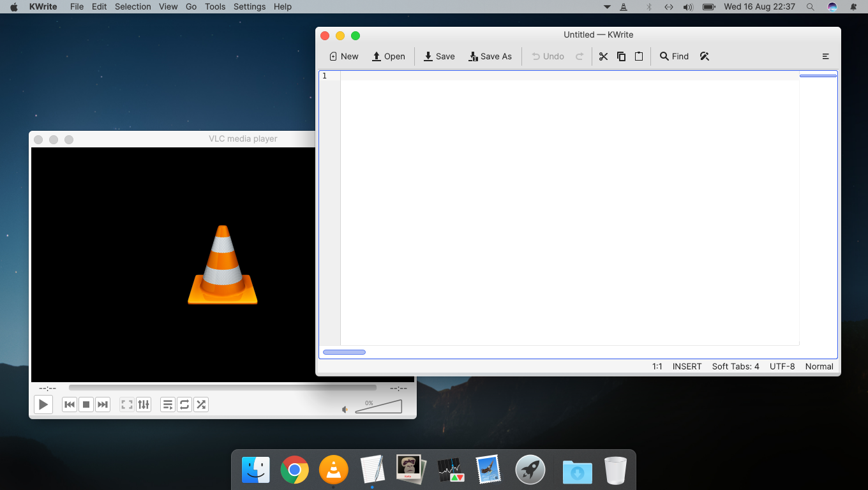Open the Trash in the dock
The height and width of the screenshot is (490, 868).
pos(616,471)
